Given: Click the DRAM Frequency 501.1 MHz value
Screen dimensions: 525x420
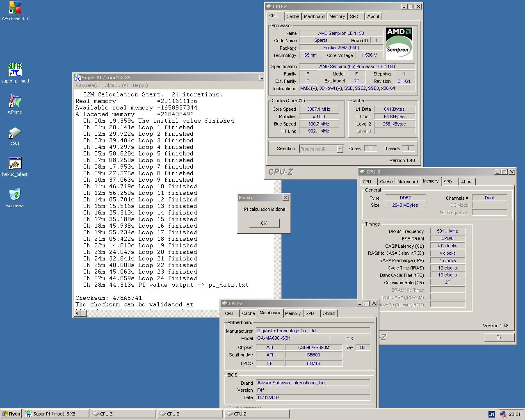Looking at the screenshot, I should 447,231.
